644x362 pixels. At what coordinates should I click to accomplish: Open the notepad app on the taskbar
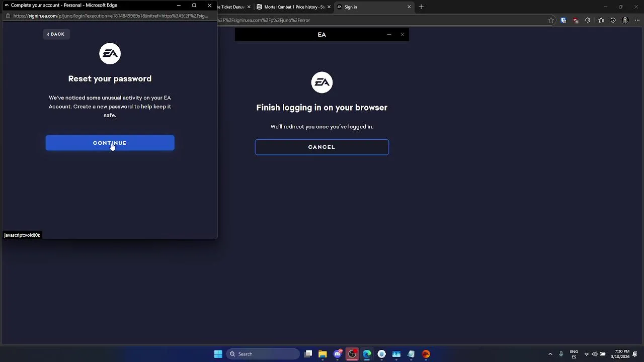click(x=411, y=354)
